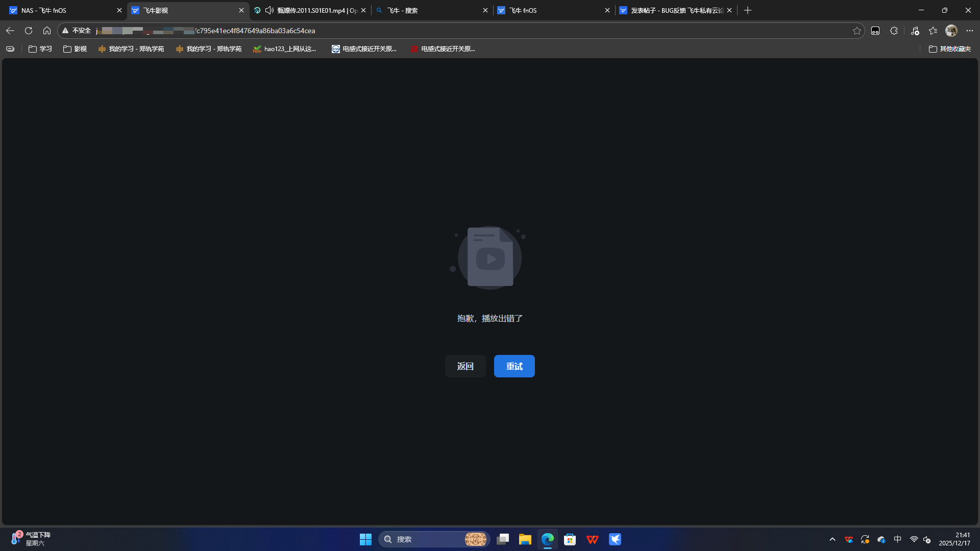The width and height of the screenshot is (980, 551).
Task: Click the 返回 back button
Action: click(x=465, y=366)
